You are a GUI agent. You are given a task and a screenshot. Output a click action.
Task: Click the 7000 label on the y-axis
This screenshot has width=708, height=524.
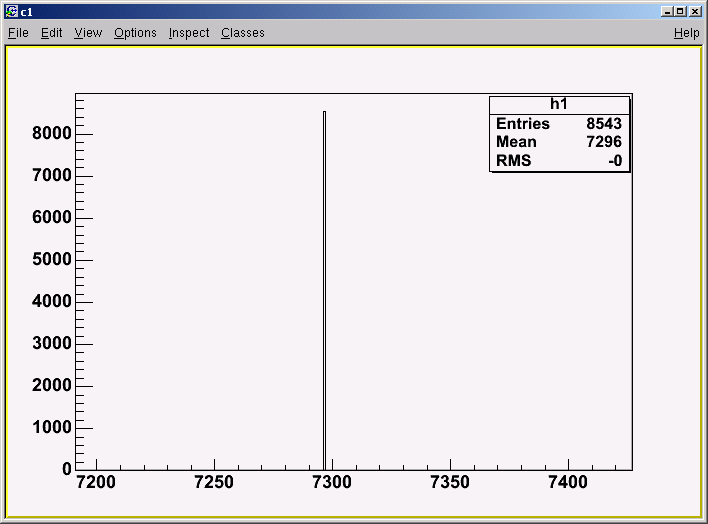pos(51,175)
